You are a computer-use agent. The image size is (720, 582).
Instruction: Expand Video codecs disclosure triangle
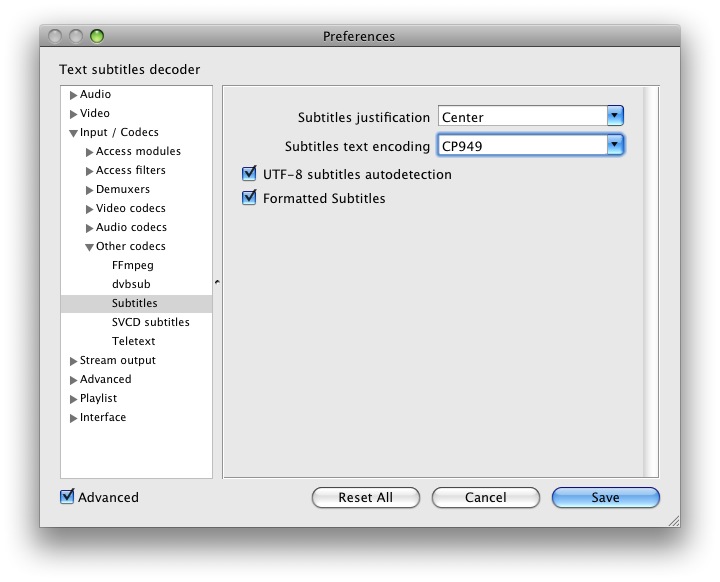(x=89, y=209)
